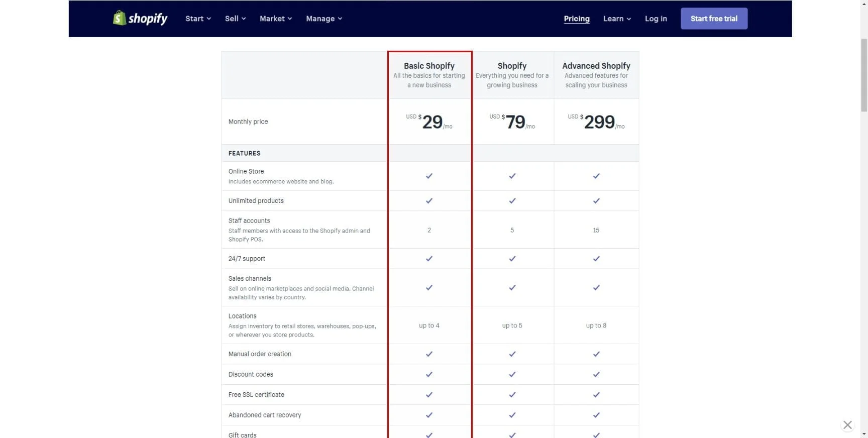Click Shopify plan Sales channels checkmark

click(512, 288)
